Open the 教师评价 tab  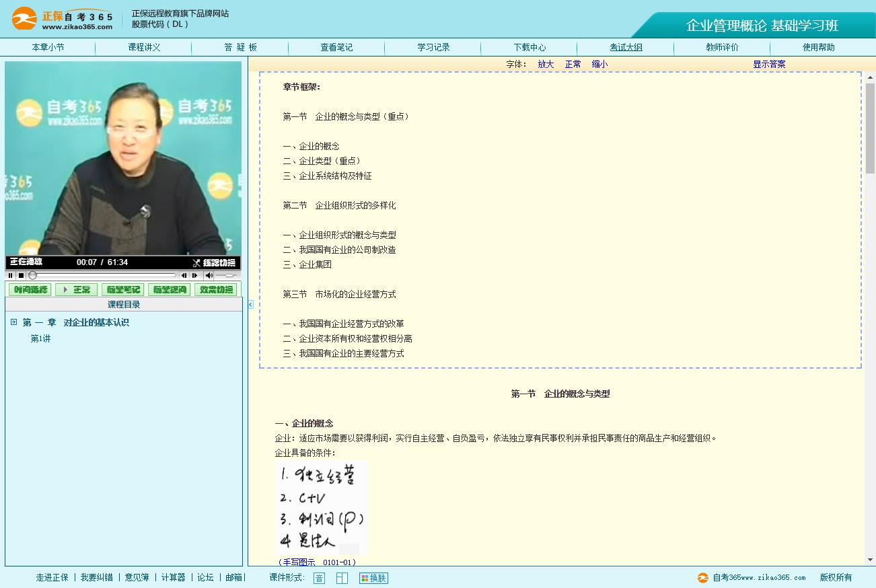point(722,47)
